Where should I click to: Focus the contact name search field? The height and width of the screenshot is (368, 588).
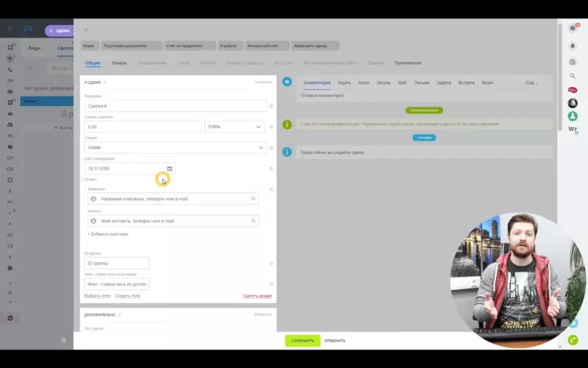173,221
